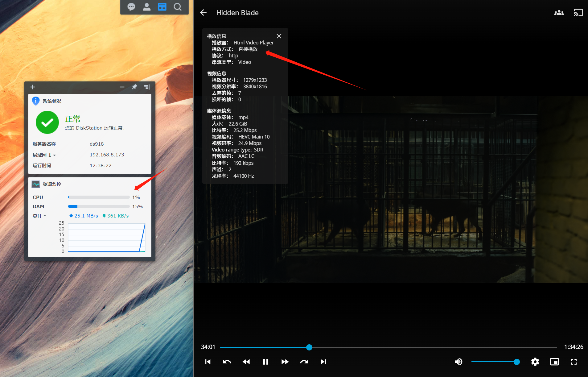Click the widget panel dock/expand icon
Viewport: 588px width, 377px height.
pos(147,87)
